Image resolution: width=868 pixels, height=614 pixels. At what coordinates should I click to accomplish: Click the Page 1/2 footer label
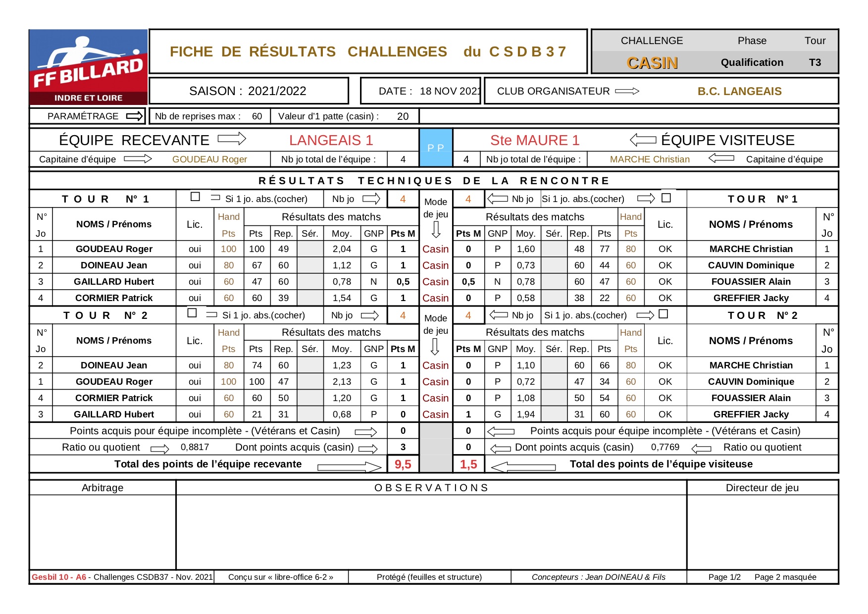[724, 577]
